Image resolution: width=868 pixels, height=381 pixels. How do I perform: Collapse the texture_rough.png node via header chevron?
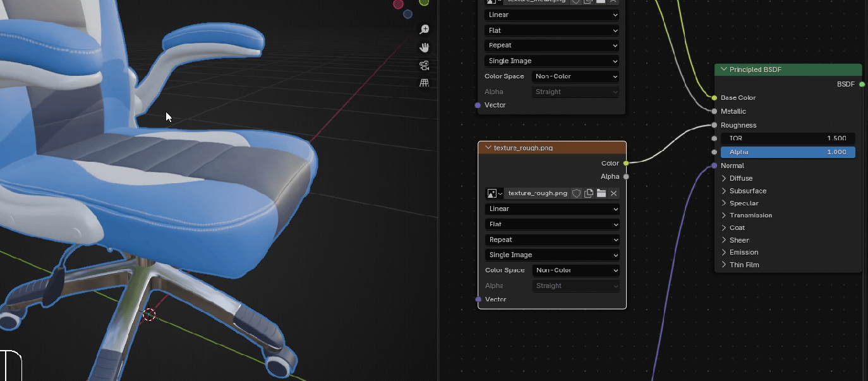click(487, 148)
